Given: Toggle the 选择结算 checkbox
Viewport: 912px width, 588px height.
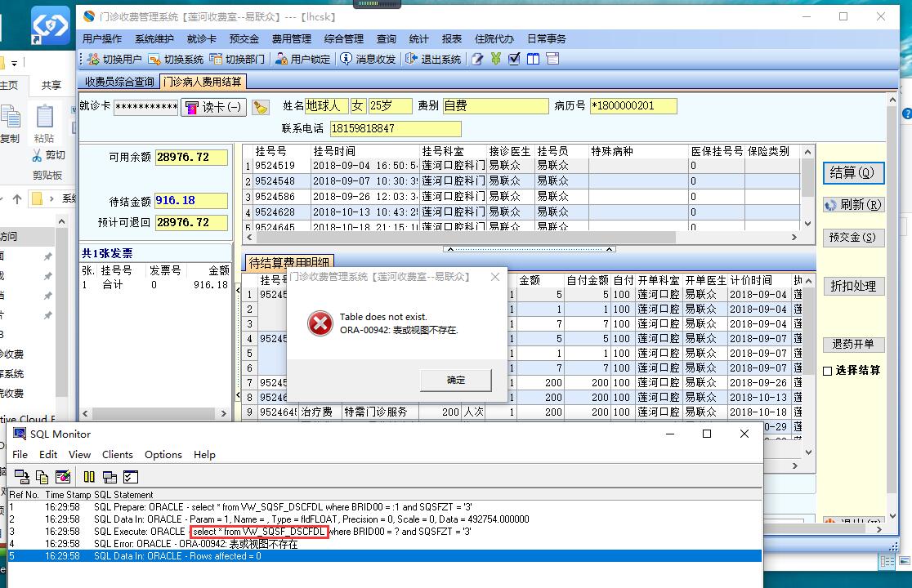Looking at the screenshot, I should click(x=828, y=371).
